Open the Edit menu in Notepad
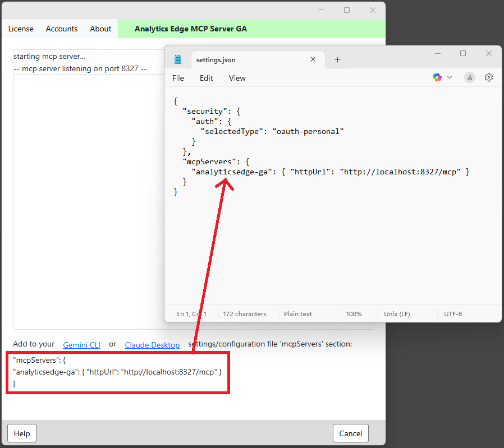The height and width of the screenshot is (448, 504). pyautogui.click(x=207, y=78)
